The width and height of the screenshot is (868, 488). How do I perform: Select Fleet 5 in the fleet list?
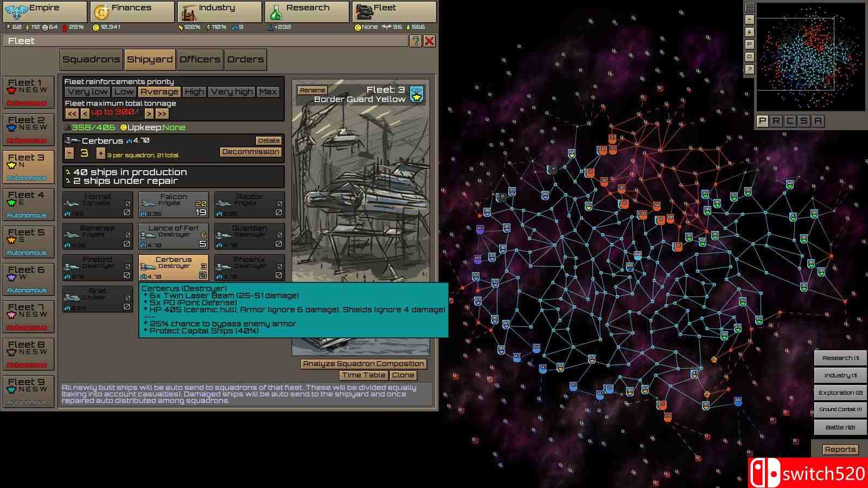point(28,241)
